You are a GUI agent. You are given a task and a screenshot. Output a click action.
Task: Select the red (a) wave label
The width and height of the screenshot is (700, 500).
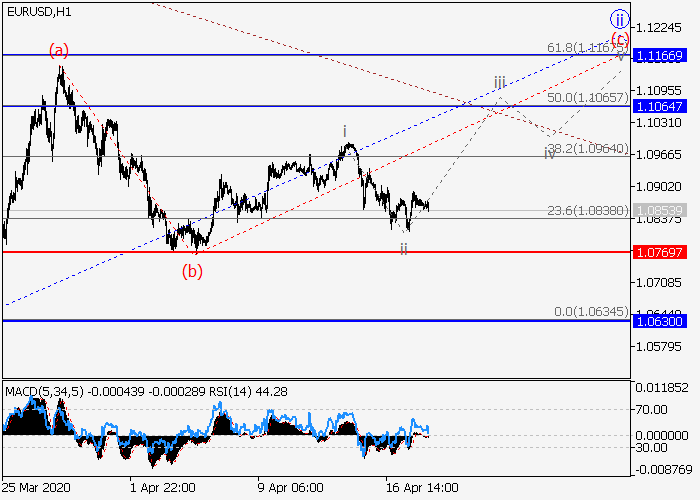(60, 49)
